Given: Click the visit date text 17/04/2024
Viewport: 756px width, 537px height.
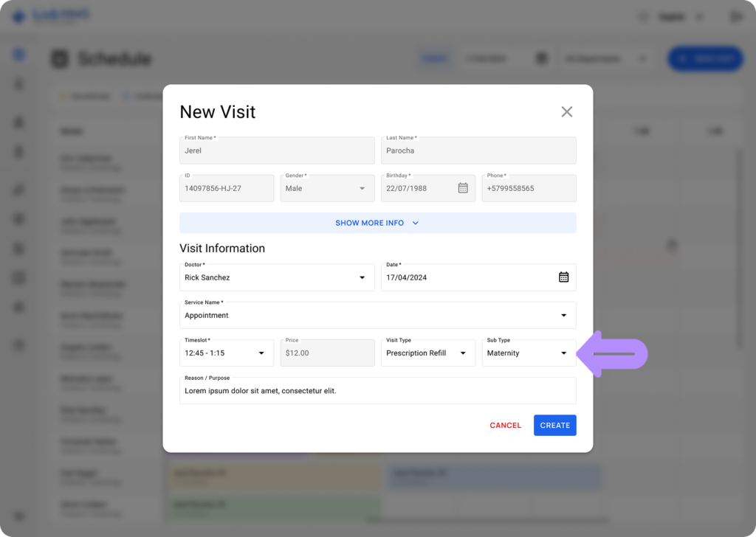Looking at the screenshot, I should coord(407,278).
